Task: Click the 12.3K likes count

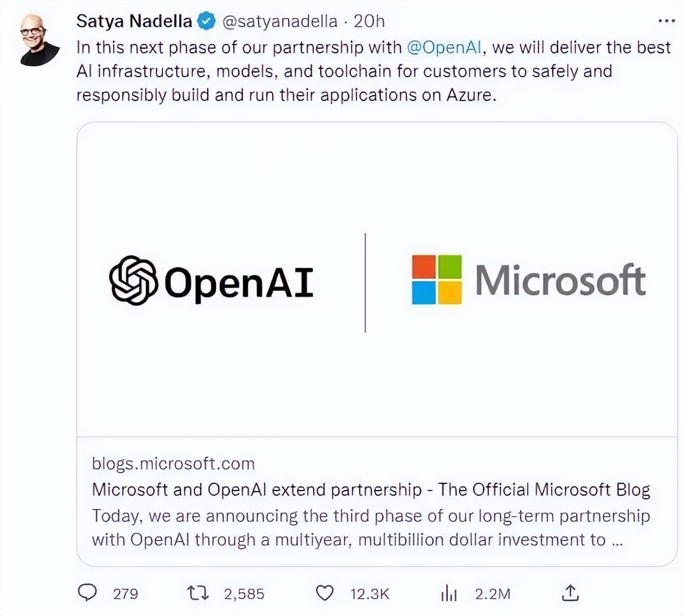Action: [x=369, y=593]
